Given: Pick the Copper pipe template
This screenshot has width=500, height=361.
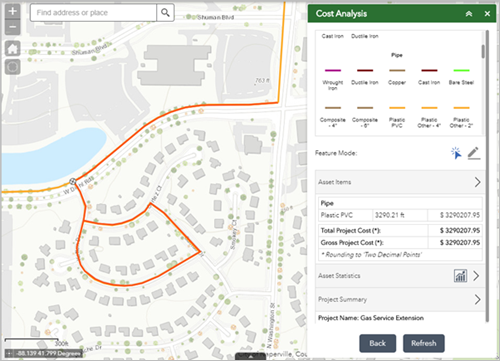Looking at the screenshot, I should pyautogui.click(x=397, y=77).
